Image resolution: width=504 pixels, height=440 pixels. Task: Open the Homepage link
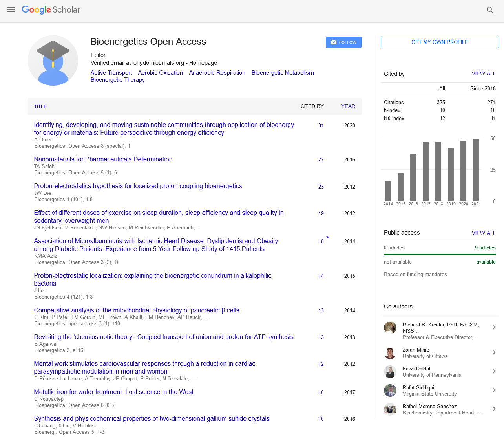click(203, 63)
